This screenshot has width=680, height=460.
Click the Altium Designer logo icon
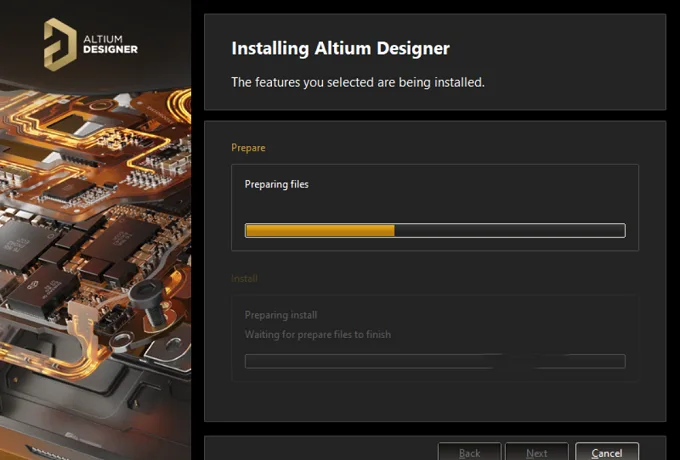(x=60, y=44)
